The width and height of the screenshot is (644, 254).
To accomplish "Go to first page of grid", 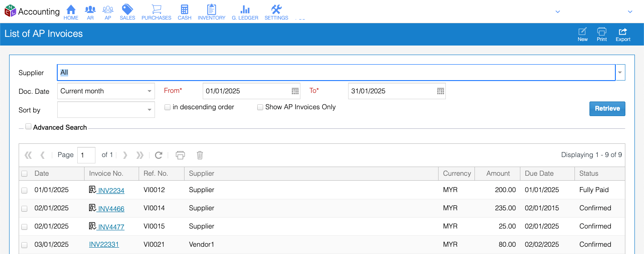I will tap(28, 155).
